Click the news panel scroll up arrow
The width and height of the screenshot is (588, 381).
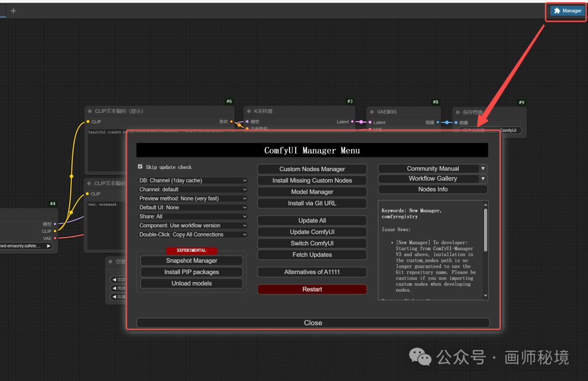(x=486, y=204)
